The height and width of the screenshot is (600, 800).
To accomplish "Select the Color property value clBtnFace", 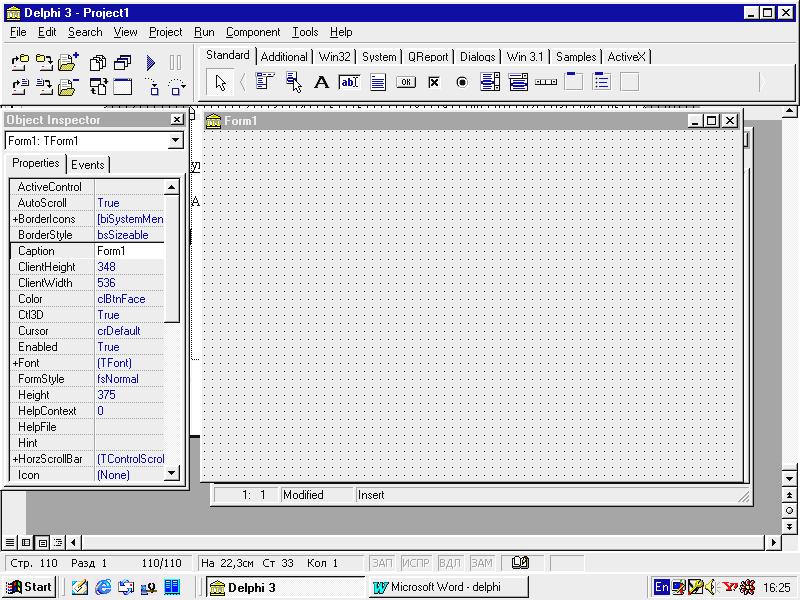I will coord(130,298).
